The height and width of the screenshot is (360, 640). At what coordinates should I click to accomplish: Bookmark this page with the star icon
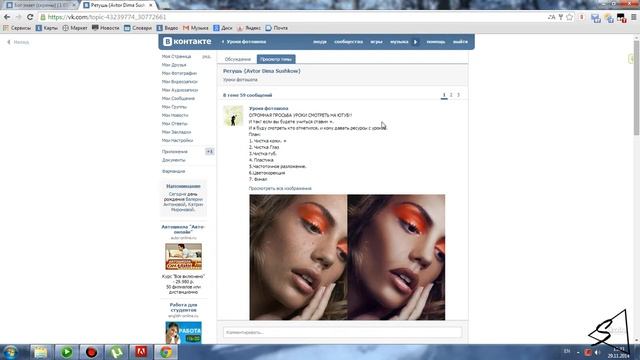(x=570, y=17)
